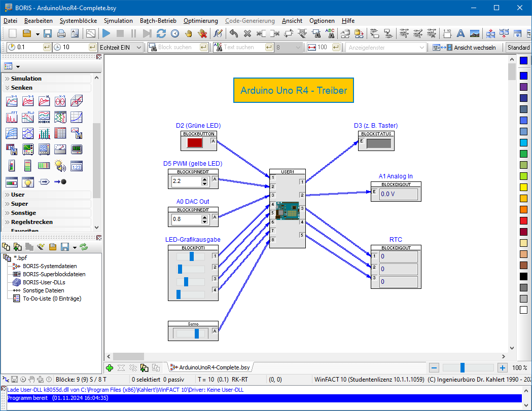This screenshot has height=411, width=532.
Task: Increment the D5 PWM spin edit value
Action: tap(204, 179)
